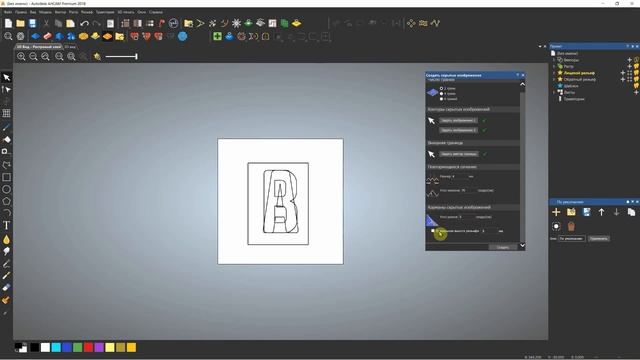Image resolution: width=640 pixels, height=360 pixels.
Task: Switch to the 2D view raster layer tab
Action: tap(39, 47)
